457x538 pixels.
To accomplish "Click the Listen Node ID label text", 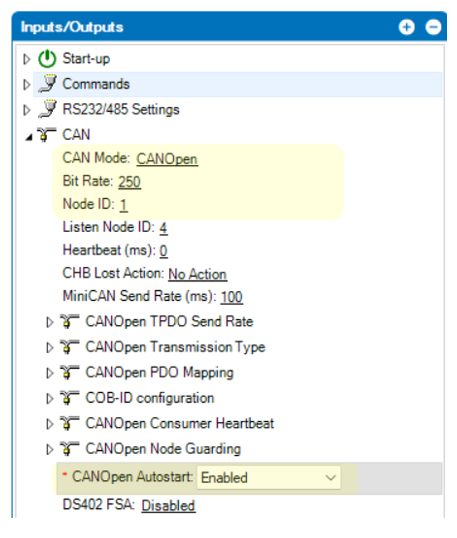I will click(109, 227).
